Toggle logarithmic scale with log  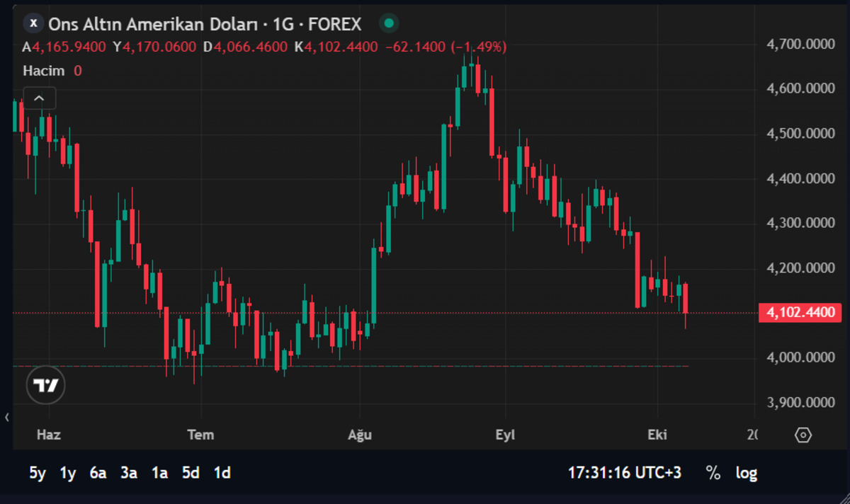[x=746, y=473]
